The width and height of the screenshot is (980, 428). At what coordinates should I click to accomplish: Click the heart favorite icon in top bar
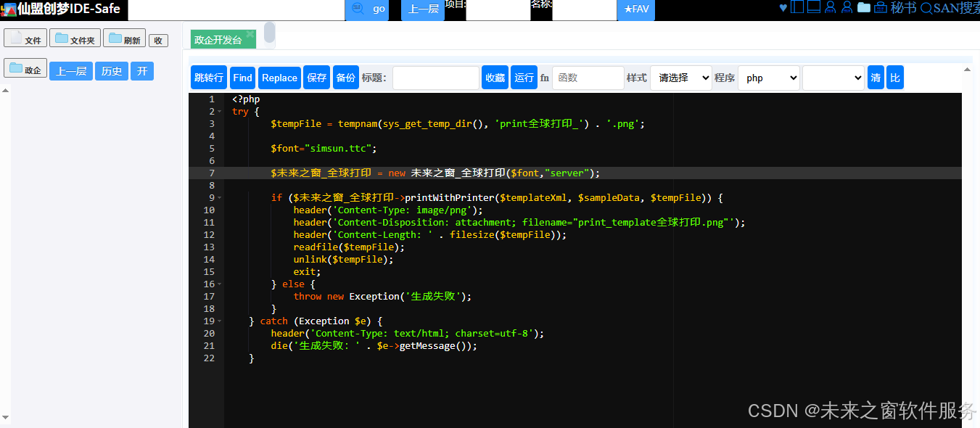[783, 7]
